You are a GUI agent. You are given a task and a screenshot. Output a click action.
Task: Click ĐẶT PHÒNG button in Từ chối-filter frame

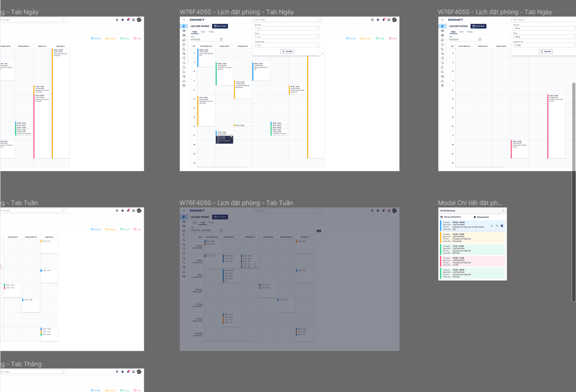478,26
